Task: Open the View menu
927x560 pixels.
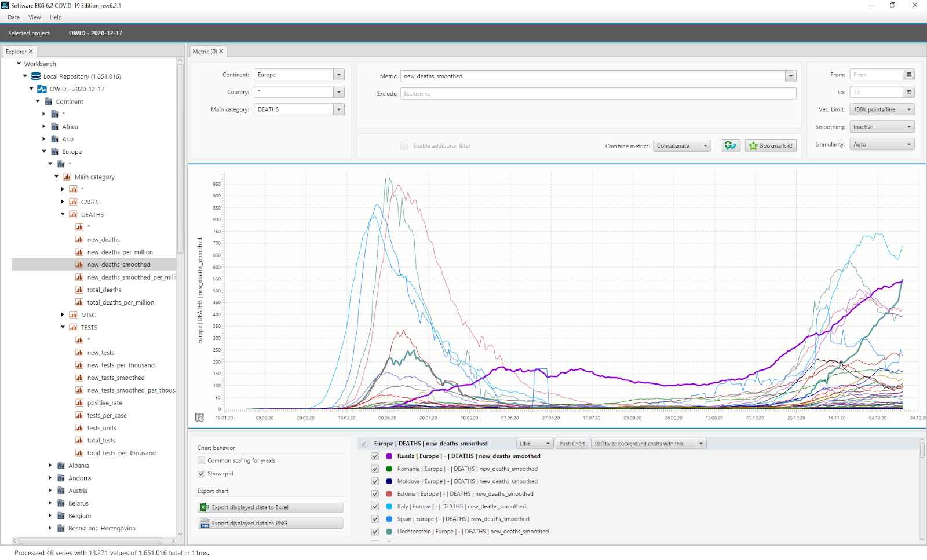Action: point(34,17)
